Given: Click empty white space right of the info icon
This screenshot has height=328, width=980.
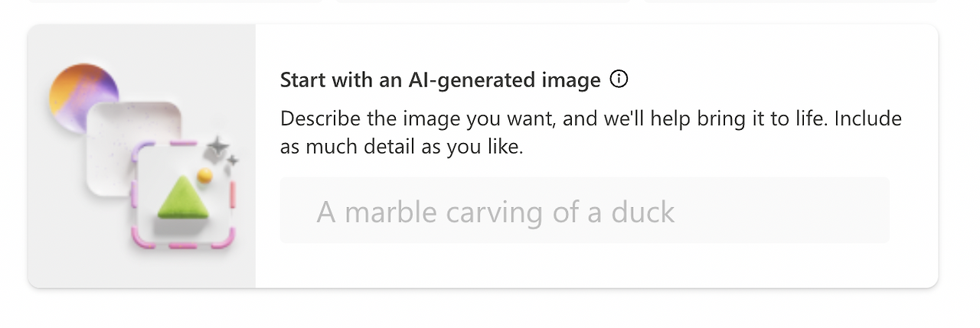Looking at the screenshot, I should click(x=773, y=79).
